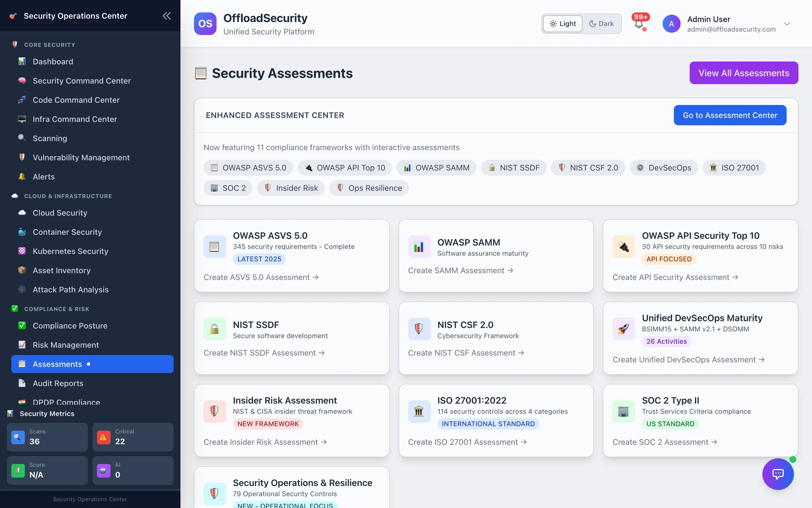Go to Infra Command Center
This screenshot has height=508, width=812.
tap(92, 119)
